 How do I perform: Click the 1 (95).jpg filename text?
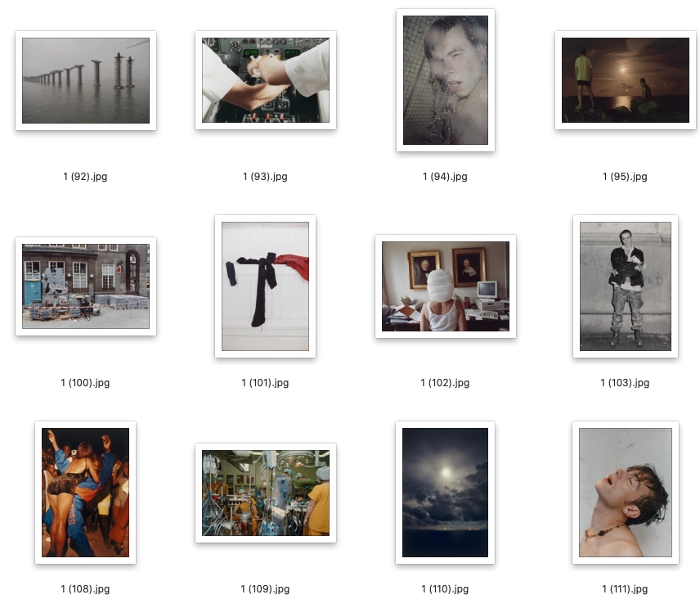[x=625, y=177]
